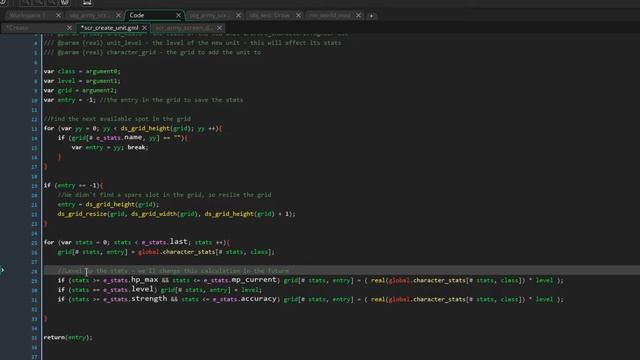Click the highlighted '//Level up the stats' comment

[x=173, y=271]
